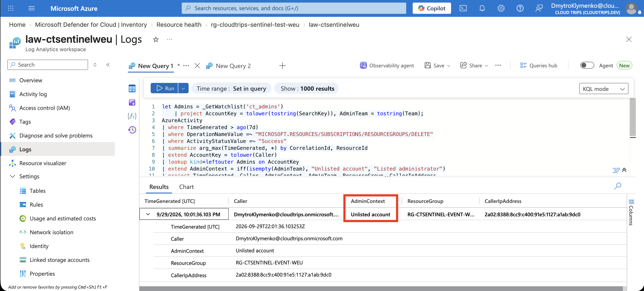The height and width of the screenshot is (291, 644).
Task: Open the Azure apps grid launcher
Action: (11, 8)
